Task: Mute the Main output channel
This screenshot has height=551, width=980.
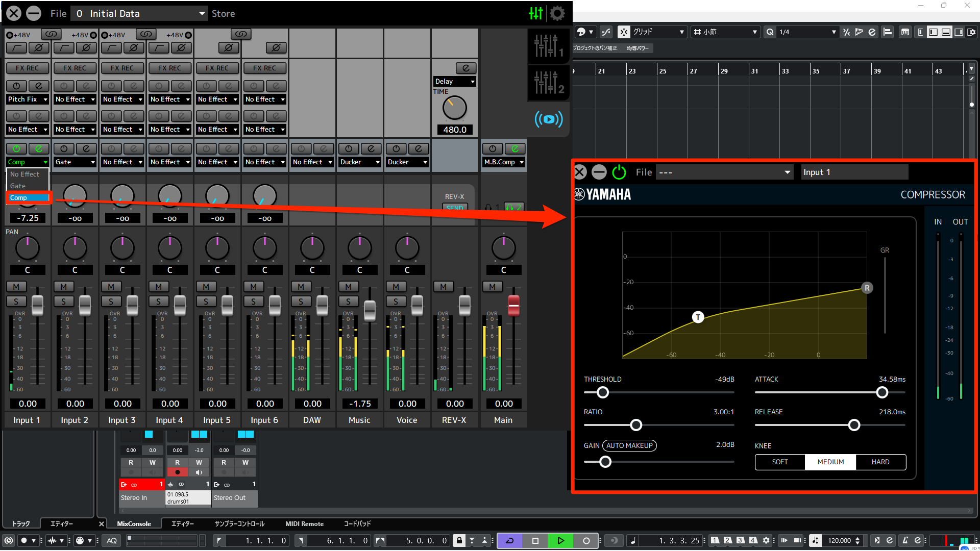Action: 492,287
